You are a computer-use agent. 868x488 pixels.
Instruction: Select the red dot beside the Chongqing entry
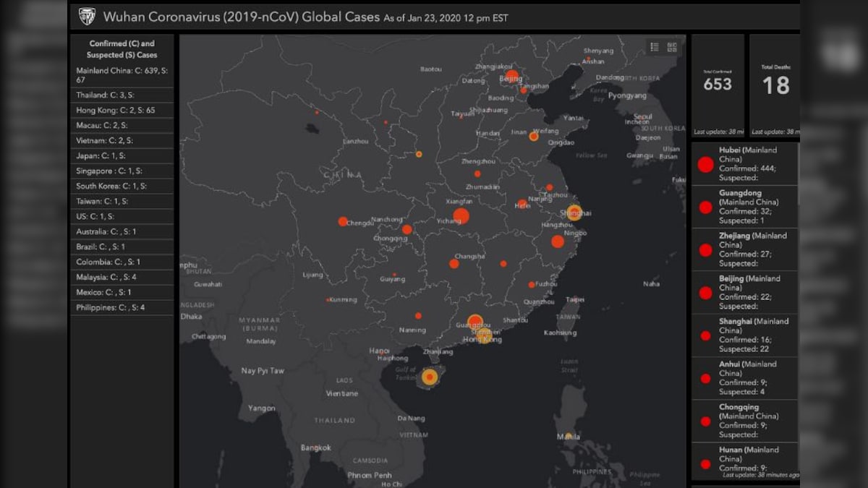(705, 421)
